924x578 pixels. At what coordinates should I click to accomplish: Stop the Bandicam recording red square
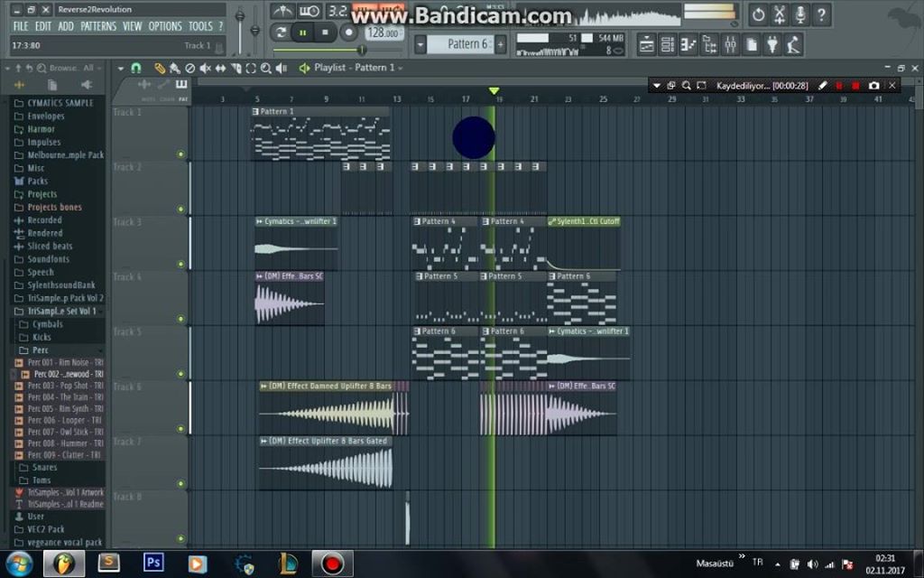coord(855,86)
